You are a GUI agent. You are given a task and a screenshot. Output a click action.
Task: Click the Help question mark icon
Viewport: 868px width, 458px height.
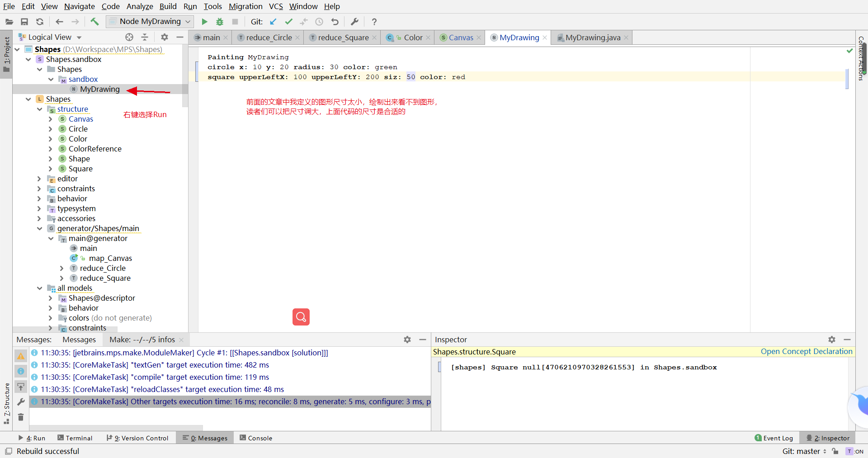click(374, 21)
